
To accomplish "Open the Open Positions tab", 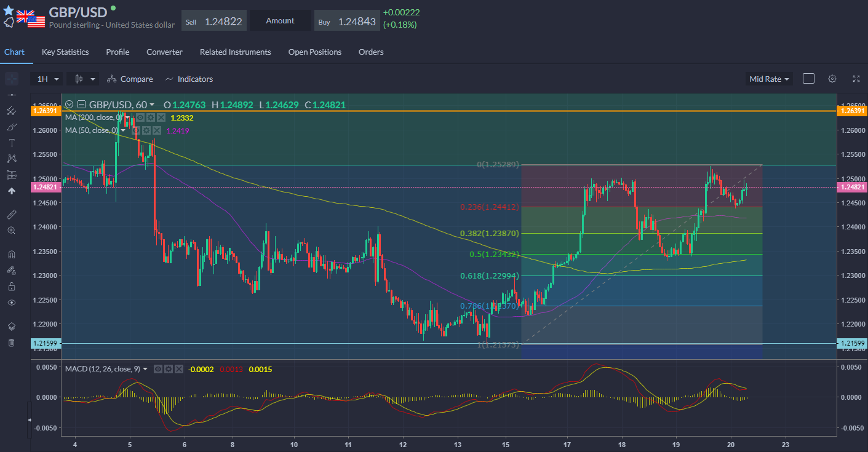I will (314, 52).
